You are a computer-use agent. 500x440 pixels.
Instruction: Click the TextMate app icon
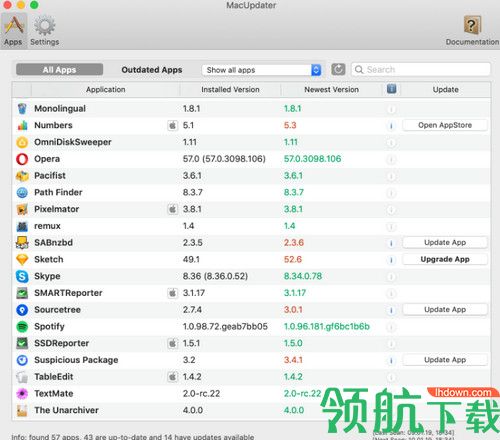coord(22,394)
